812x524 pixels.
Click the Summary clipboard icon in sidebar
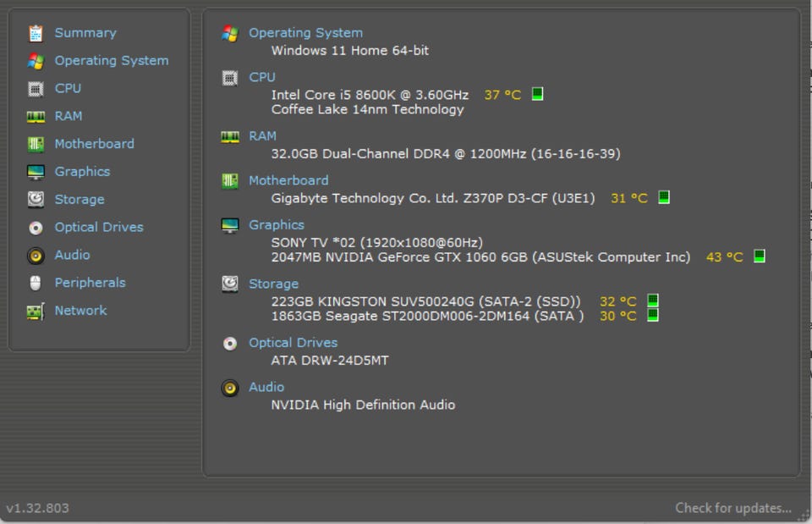(x=36, y=33)
